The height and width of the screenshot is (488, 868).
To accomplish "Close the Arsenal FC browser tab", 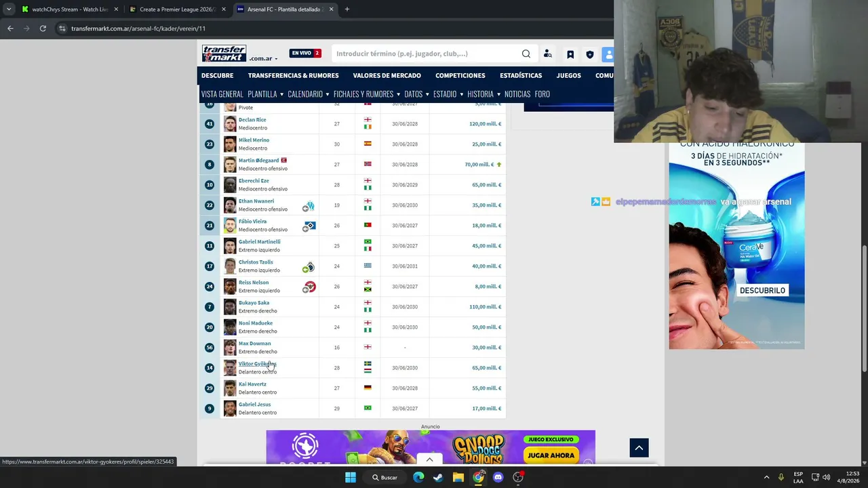I will click(x=332, y=9).
